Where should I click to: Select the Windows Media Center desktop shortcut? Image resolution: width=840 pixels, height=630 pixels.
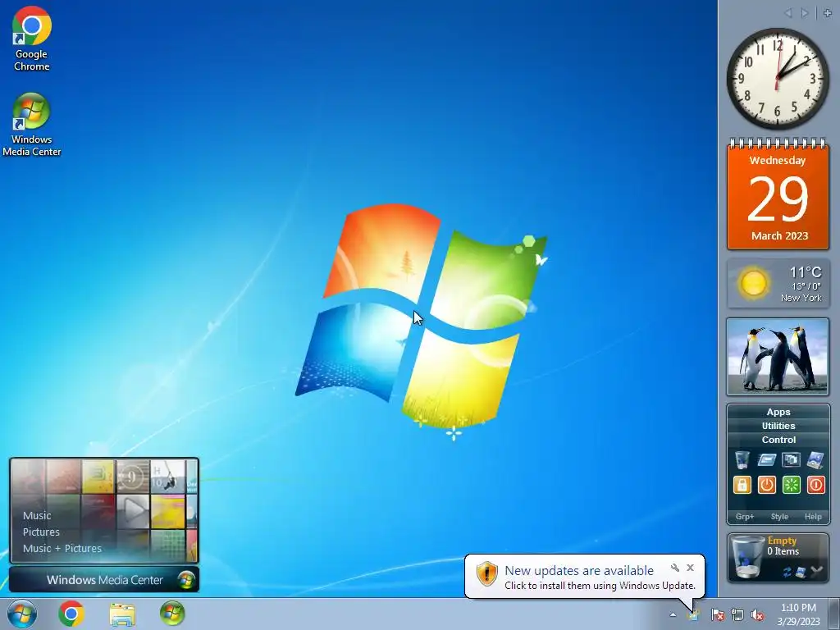[x=32, y=125]
